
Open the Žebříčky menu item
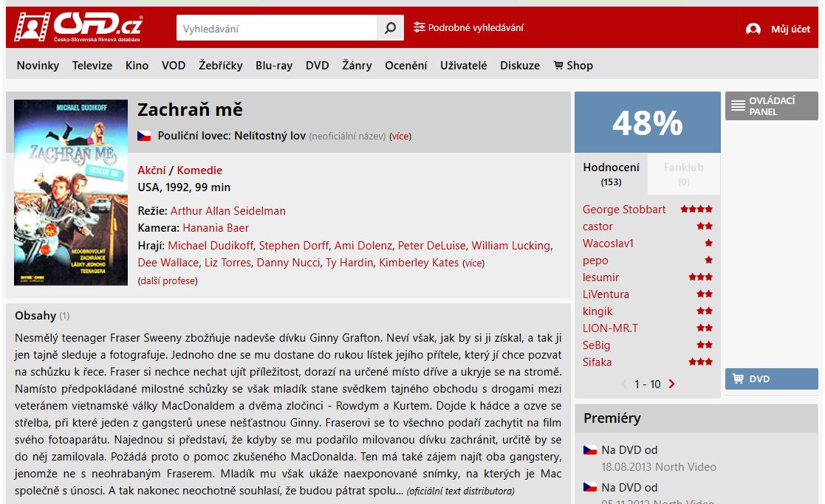[x=220, y=66]
